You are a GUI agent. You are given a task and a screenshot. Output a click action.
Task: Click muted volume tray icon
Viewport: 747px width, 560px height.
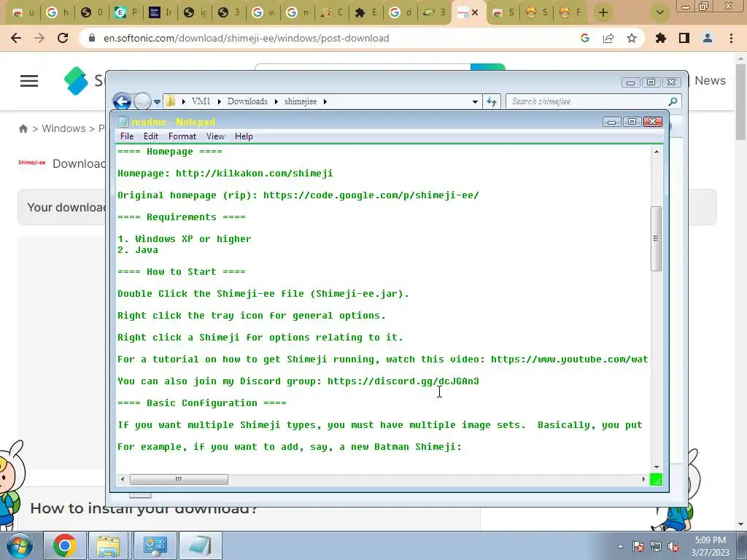673,546
